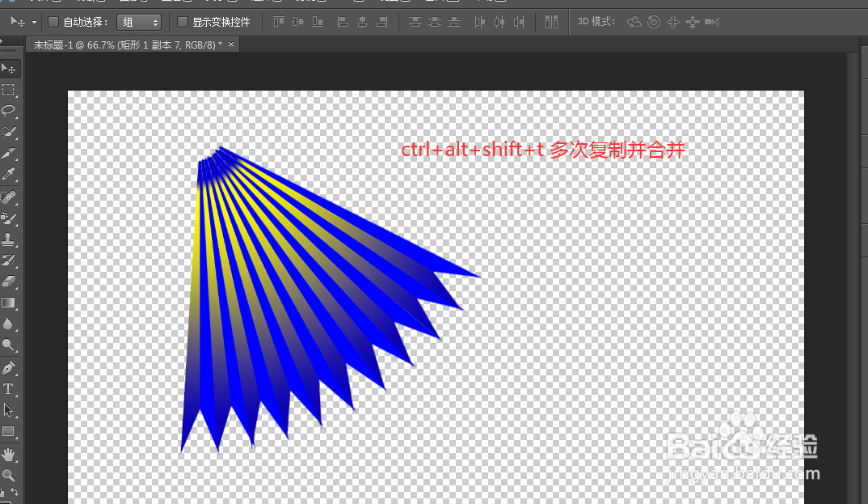Select the Move tool

(10, 68)
